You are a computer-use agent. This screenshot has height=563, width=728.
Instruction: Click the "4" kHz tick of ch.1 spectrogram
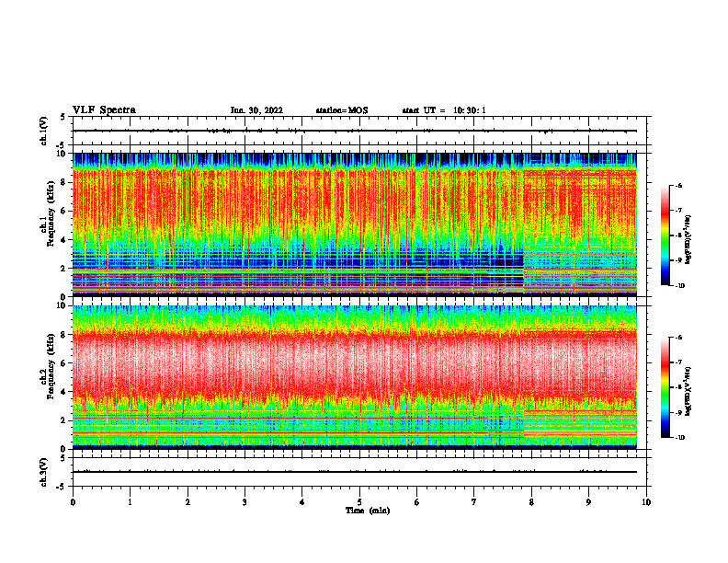click(63, 240)
